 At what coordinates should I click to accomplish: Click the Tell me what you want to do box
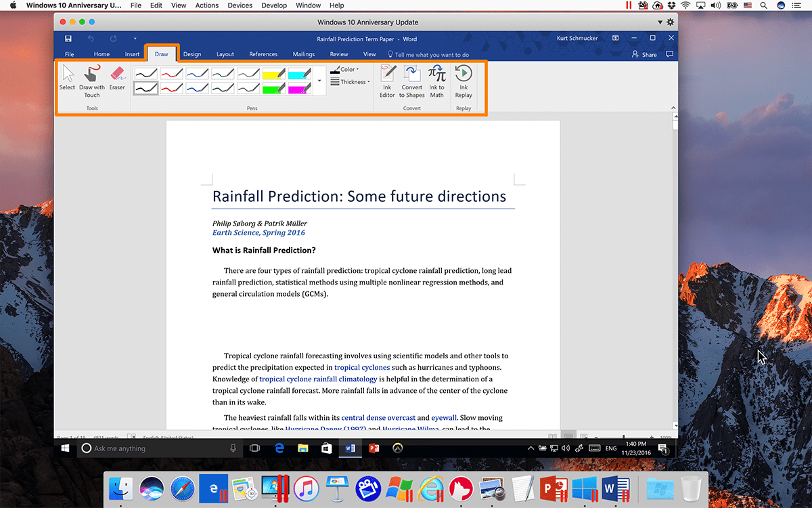click(x=428, y=54)
